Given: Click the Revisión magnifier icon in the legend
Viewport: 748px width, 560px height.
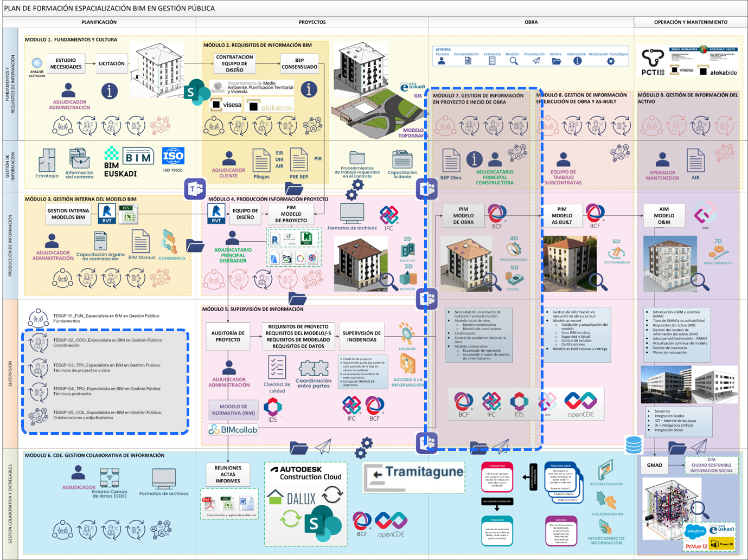Looking at the screenshot, I should (x=513, y=61).
